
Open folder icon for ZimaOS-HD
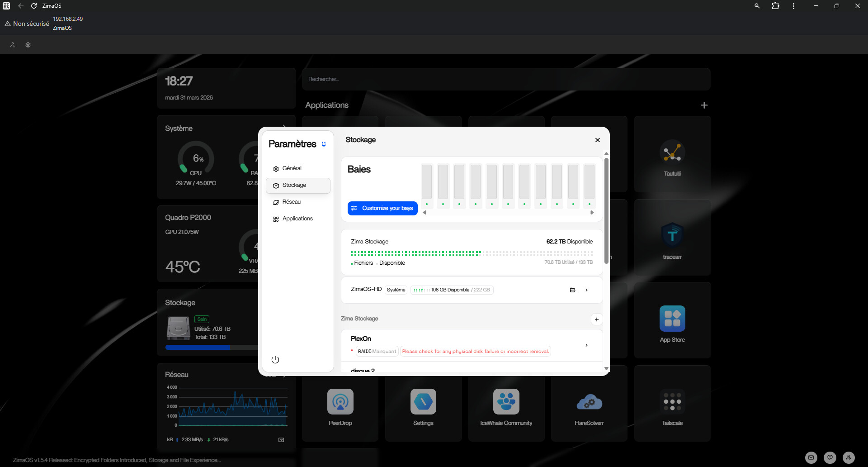[x=572, y=290]
